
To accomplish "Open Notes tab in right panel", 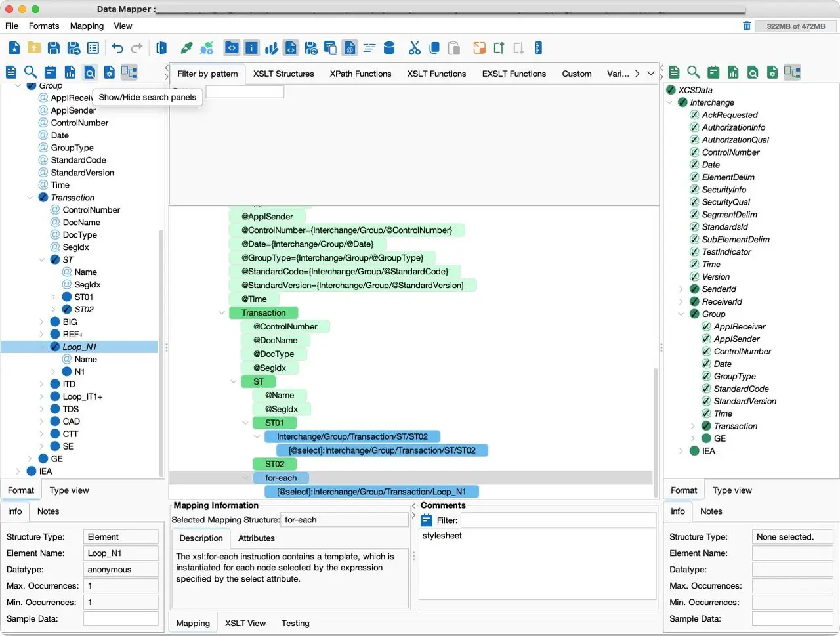I will click(x=711, y=511).
